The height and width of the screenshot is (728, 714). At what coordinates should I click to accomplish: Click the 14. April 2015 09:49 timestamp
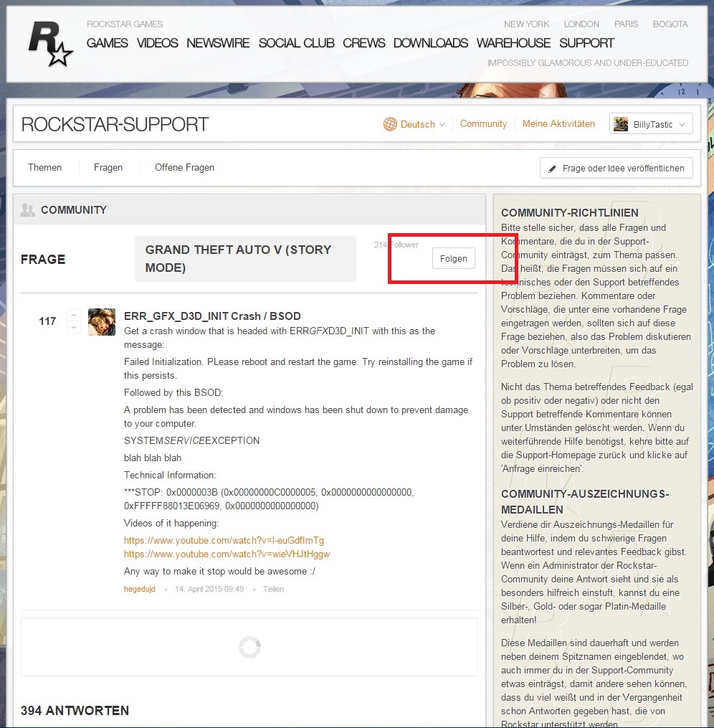tap(209, 589)
